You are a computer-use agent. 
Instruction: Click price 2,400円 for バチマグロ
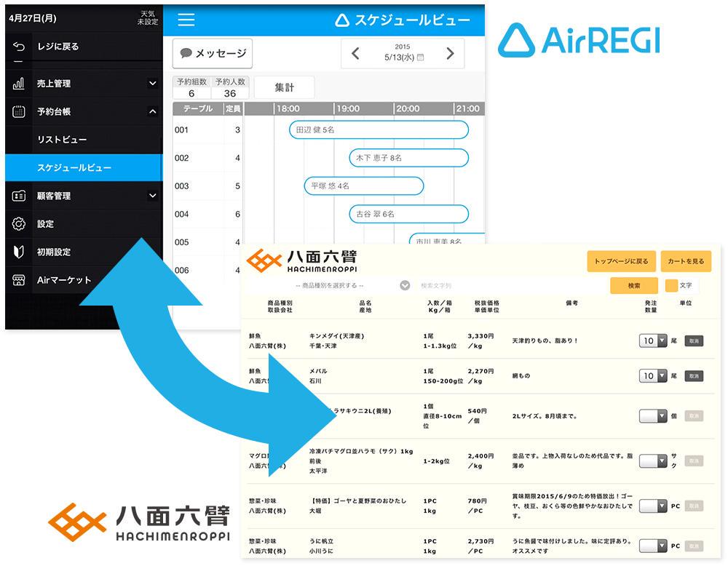[480, 456]
